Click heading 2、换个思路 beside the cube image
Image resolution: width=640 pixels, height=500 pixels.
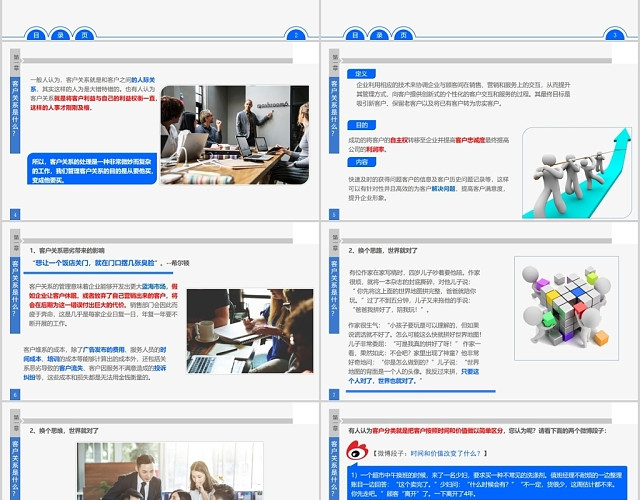click(x=383, y=250)
